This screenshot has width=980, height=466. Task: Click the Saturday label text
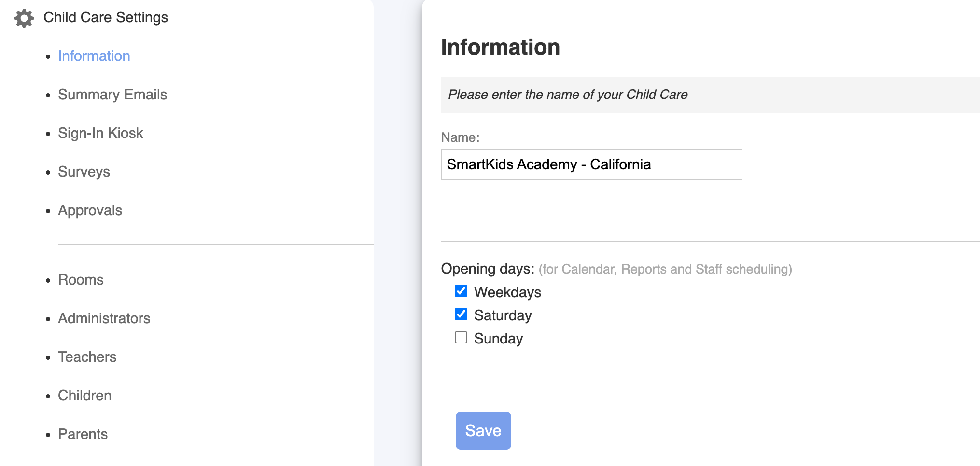503,315
